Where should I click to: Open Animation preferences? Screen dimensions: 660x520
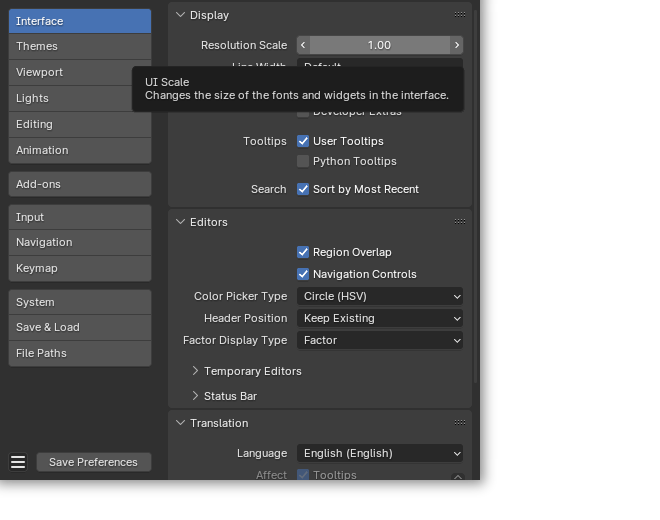coord(80,150)
